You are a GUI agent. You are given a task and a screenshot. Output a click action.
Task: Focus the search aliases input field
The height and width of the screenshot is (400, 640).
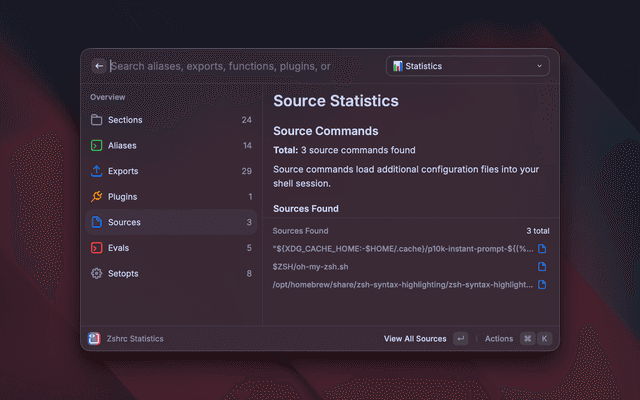click(x=220, y=66)
